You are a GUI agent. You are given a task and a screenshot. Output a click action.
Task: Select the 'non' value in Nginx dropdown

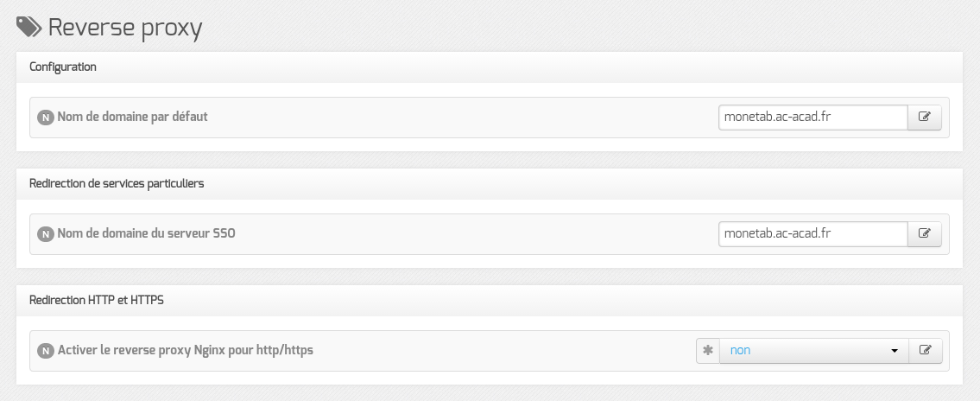tap(740, 350)
